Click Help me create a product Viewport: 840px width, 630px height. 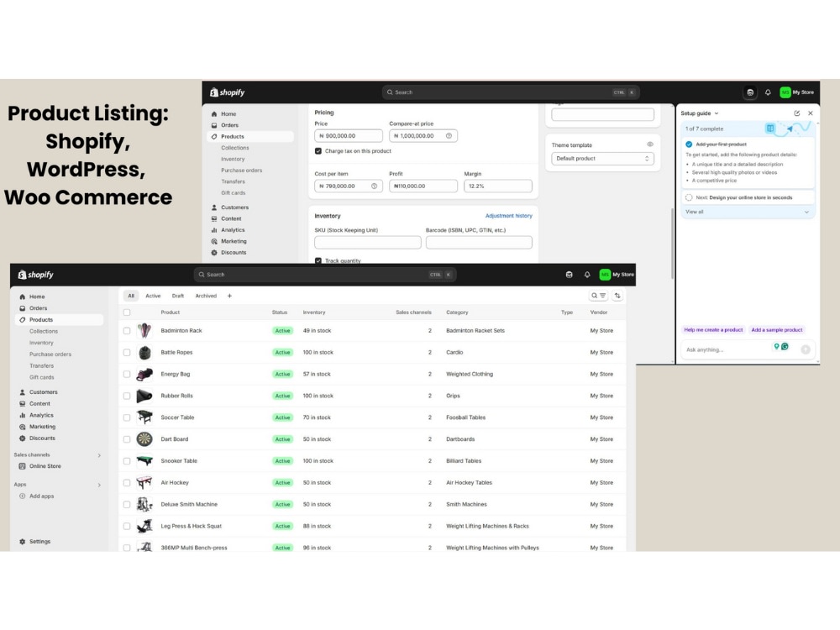click(713, 330)
